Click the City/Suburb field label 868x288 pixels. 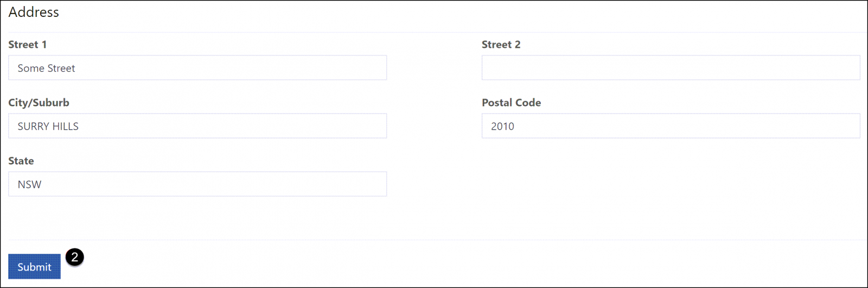(39, 103)
